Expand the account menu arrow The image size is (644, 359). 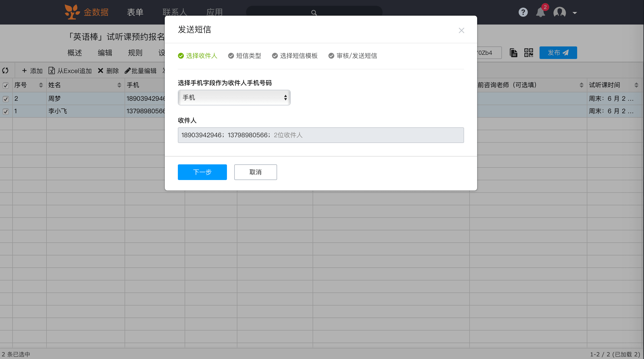[575, 13]
